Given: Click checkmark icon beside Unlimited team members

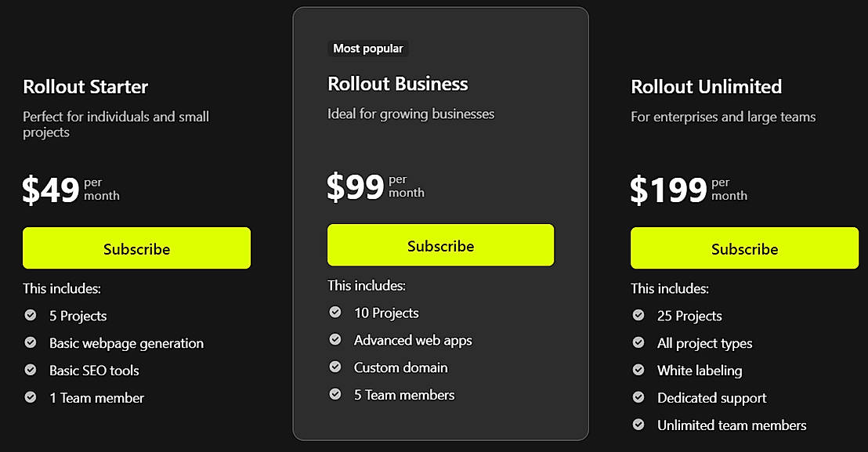Looking at the screenshot, I should point(638,425).
